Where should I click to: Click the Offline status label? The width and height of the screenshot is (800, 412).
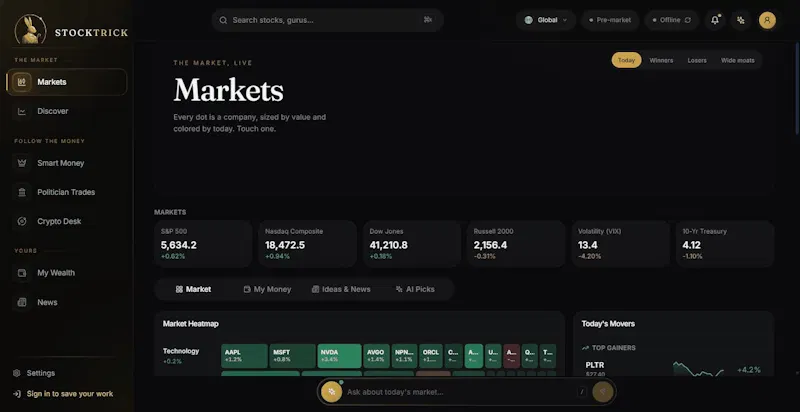coord(670,20)
